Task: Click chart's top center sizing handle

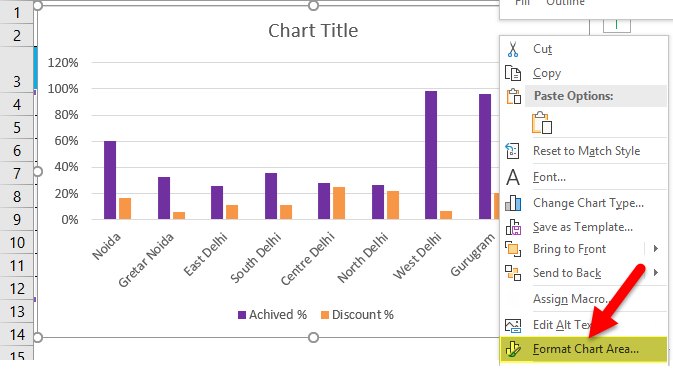Action: (x=314, y=6)
